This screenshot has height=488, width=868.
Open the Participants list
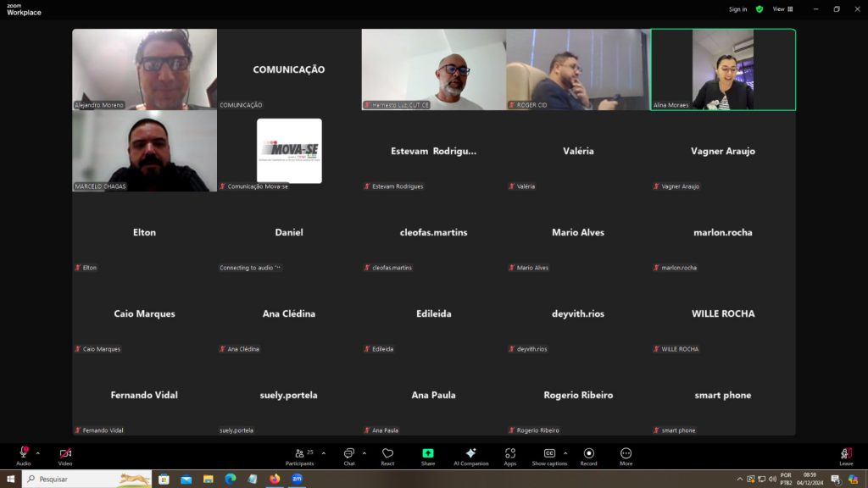click(x=299, y=456)
